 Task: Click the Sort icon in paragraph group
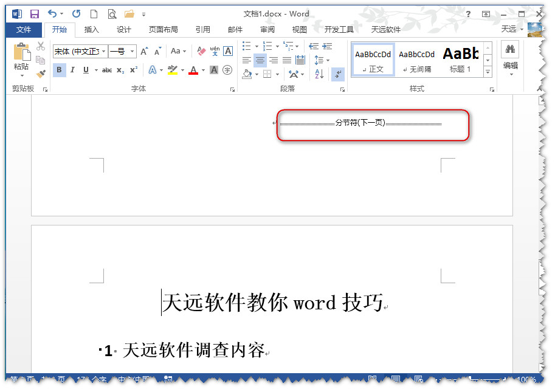tap(320, 74)
